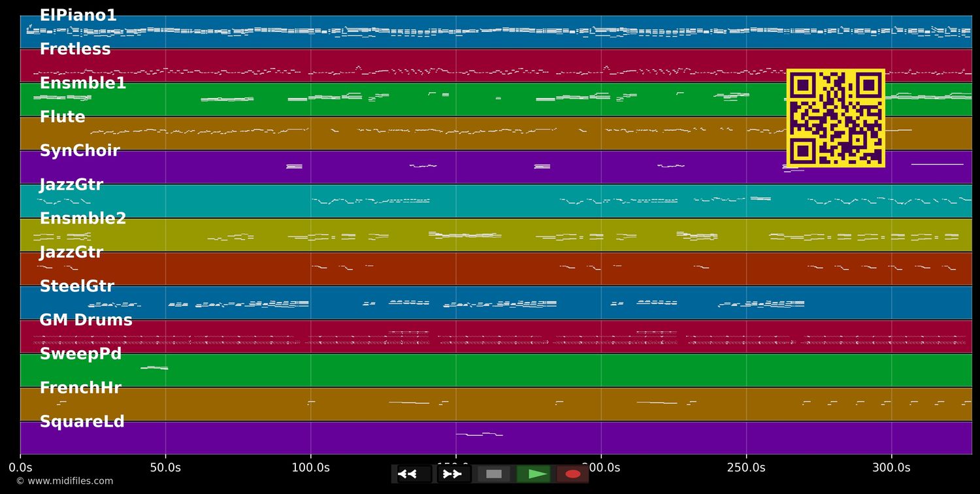The image size is (980, 494).
Task: Select the SweepPd track label
Action: [x=80, y=354]
